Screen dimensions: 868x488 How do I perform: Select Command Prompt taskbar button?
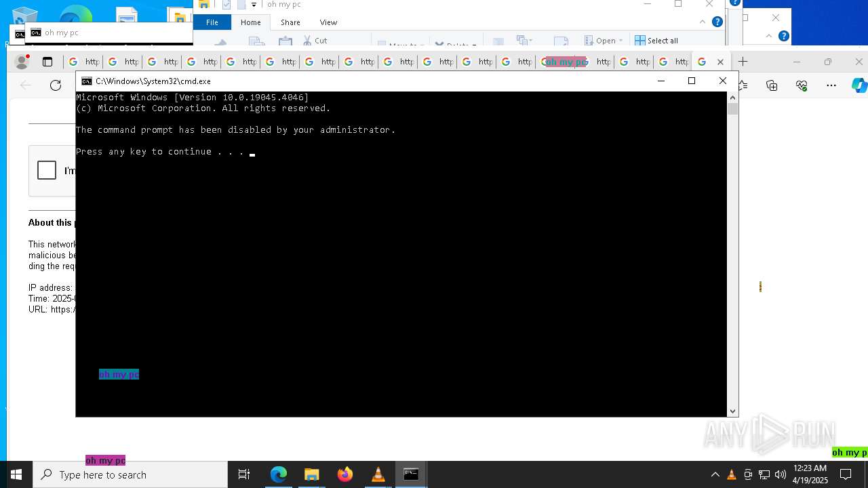411,474
